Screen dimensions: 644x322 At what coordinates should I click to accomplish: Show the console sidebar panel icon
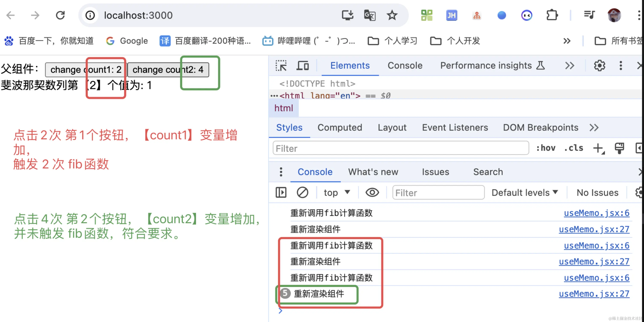coord(281,193)
